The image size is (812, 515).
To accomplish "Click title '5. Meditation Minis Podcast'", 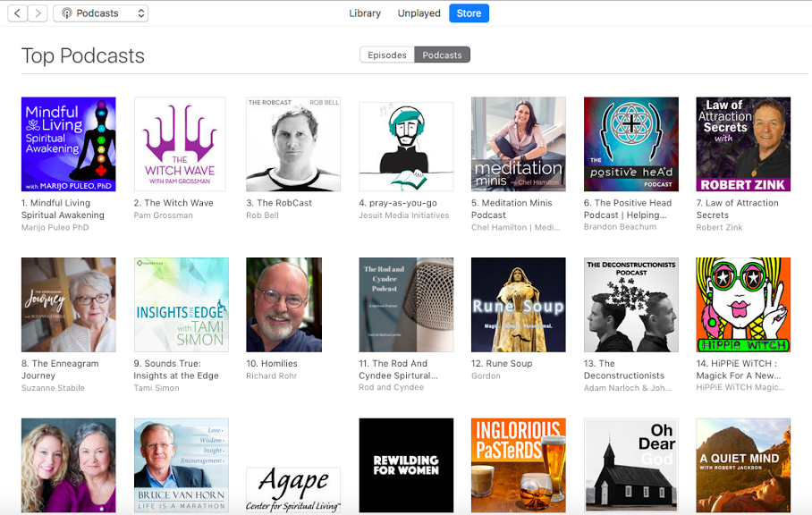I will click(512, 209).
